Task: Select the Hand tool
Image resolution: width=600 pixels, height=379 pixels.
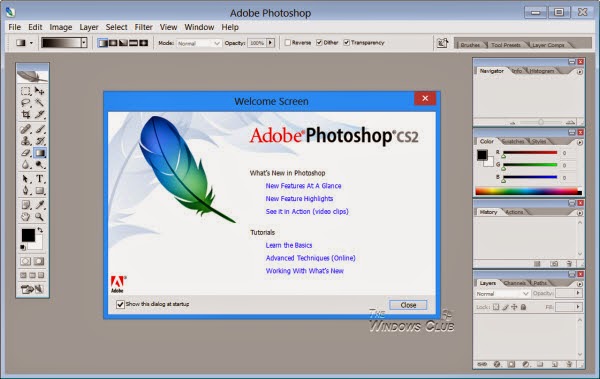Action: (x=26, y=217)
